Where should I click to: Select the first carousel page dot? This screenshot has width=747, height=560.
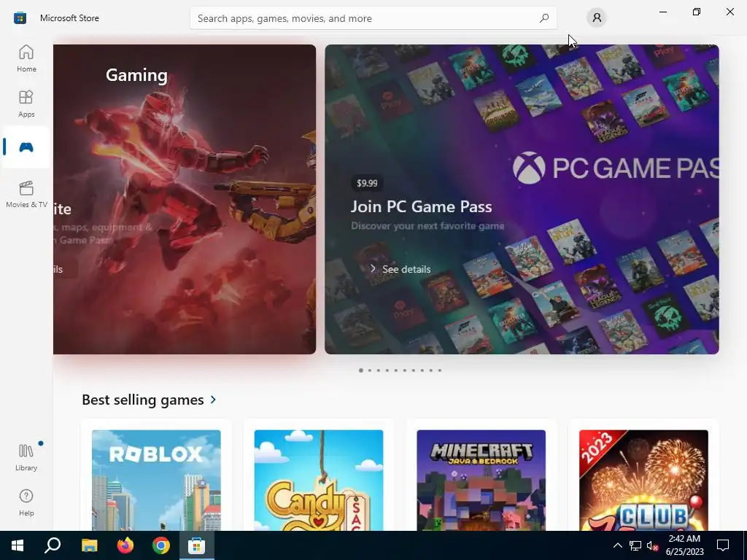click(x=360, y=370)
